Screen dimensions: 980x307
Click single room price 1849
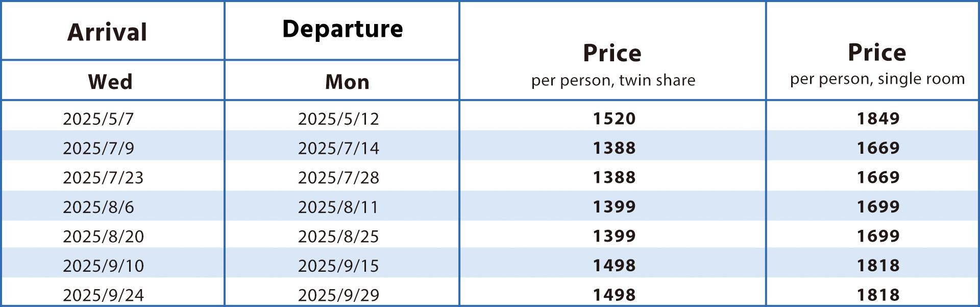[878, 119]
